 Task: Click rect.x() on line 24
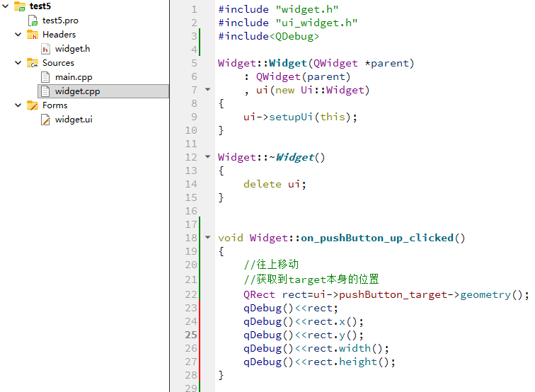[332, 322]
